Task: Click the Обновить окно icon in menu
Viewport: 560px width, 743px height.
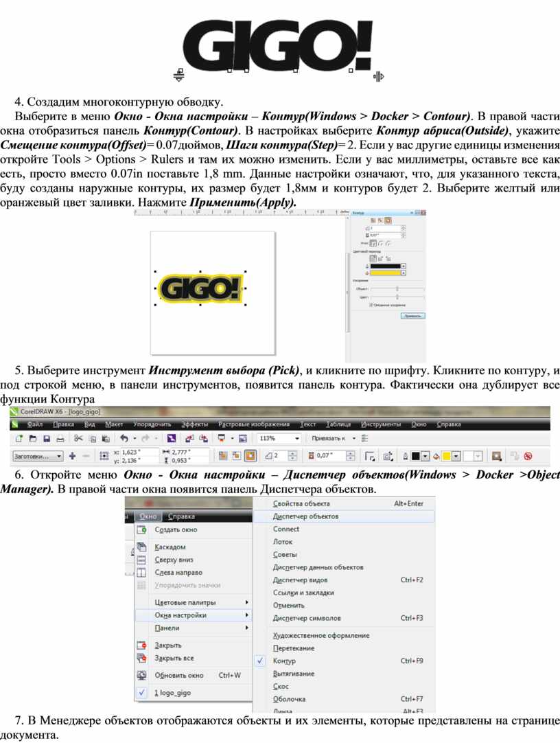Action: click(141, 675)
